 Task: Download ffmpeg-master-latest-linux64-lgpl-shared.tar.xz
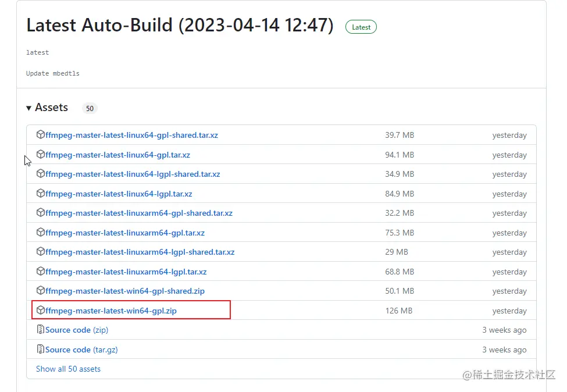[133, 174]
